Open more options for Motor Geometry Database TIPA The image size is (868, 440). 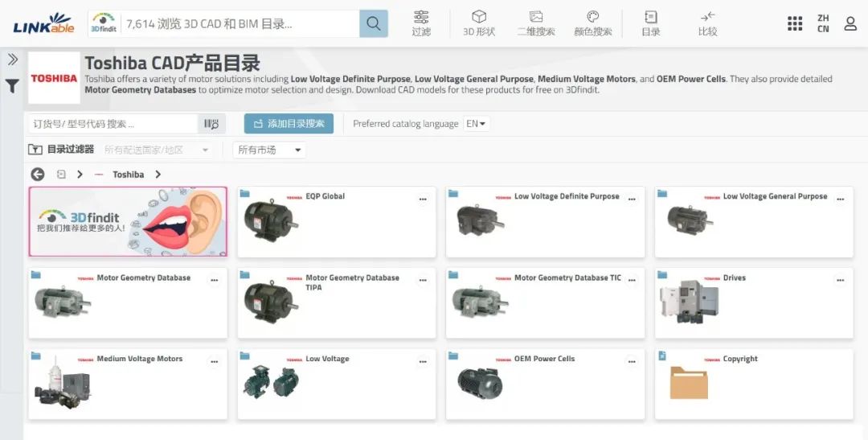tap(423, 281)
